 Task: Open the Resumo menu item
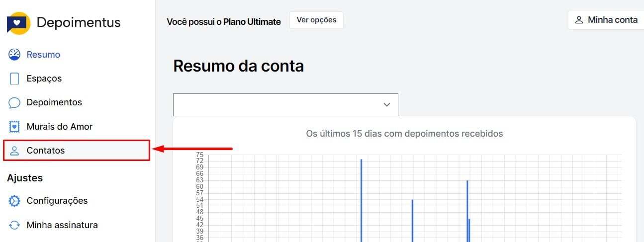[43, 55]
